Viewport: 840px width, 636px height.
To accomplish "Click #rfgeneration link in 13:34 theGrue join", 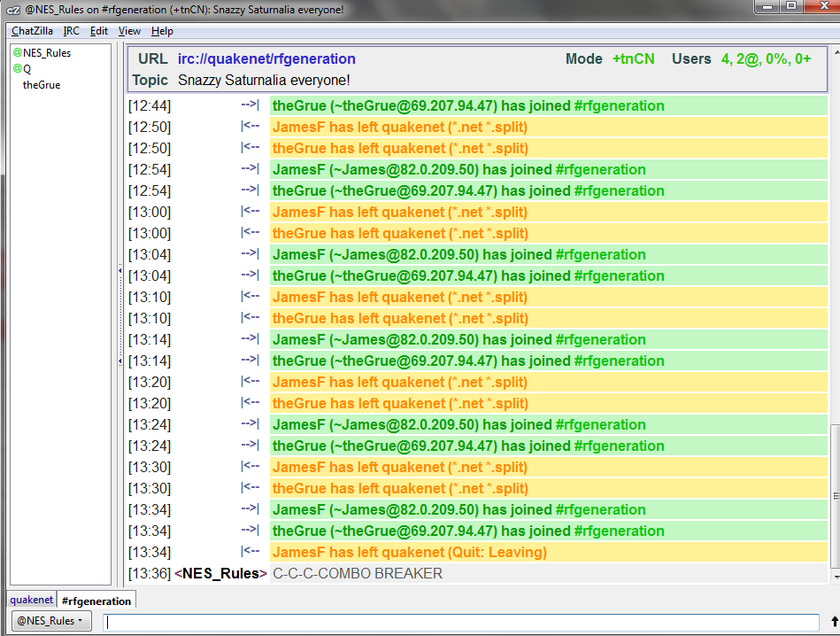I will click(x=619, y=531).
